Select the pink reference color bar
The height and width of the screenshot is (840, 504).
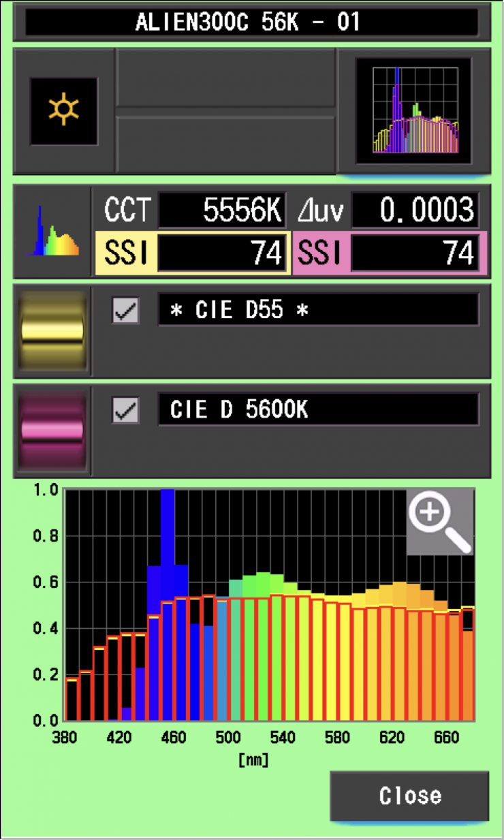(52, 431)
